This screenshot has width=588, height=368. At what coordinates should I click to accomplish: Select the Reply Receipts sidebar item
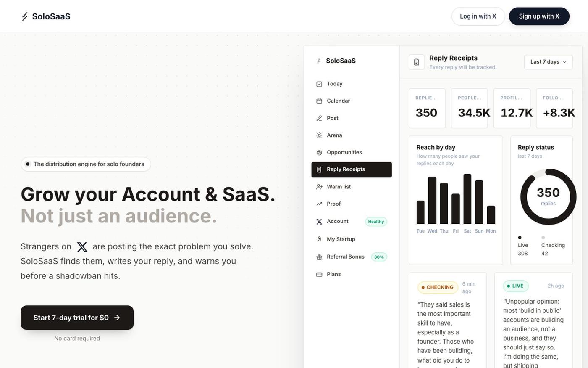tap(352, 169)
